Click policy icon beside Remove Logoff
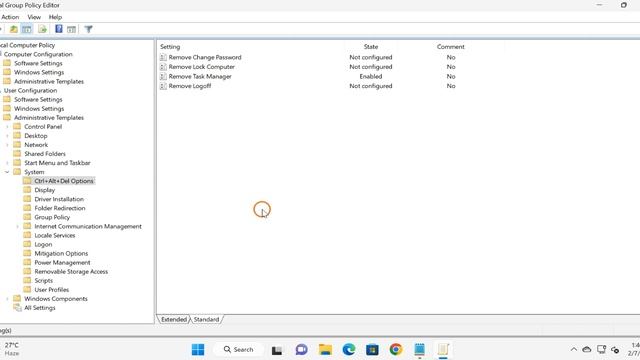Viewport: 640px width, 360px height. (x=163, y=86)
